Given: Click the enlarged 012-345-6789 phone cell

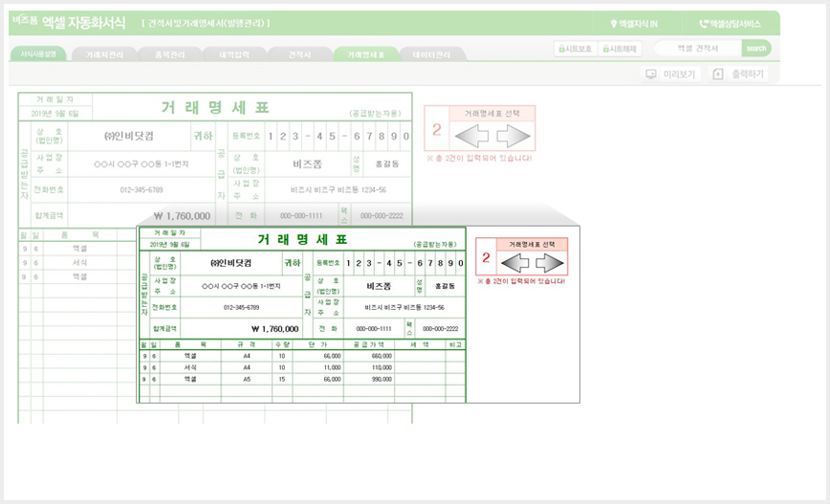Looking at the screenshot, I should pyautogui.click(x=241, y=308).
